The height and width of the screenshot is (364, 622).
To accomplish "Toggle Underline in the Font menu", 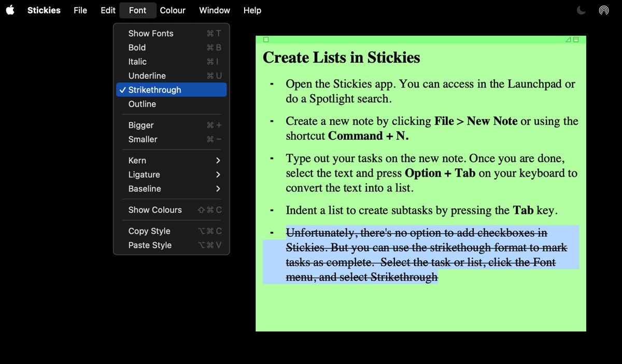I will point(172,76).
